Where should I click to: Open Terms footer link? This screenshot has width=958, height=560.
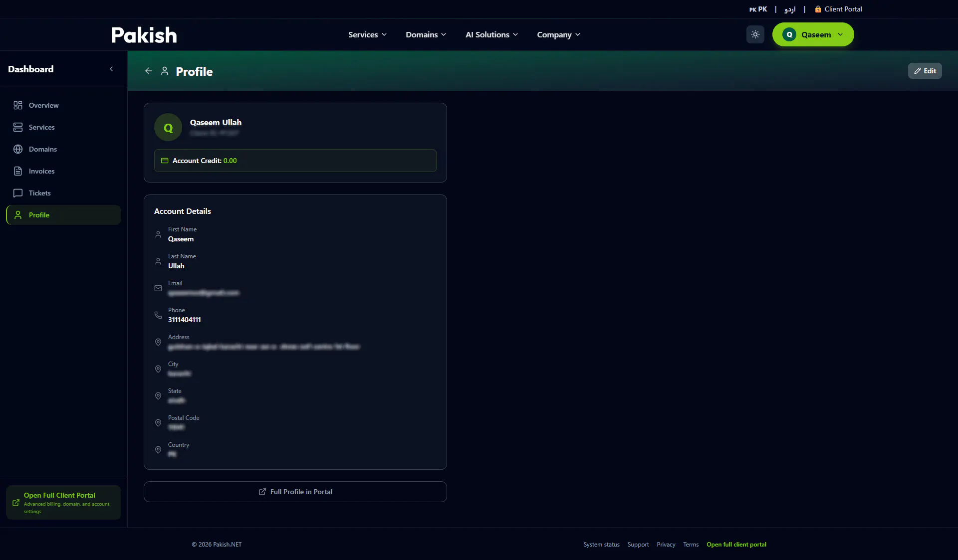pos(691,545)
